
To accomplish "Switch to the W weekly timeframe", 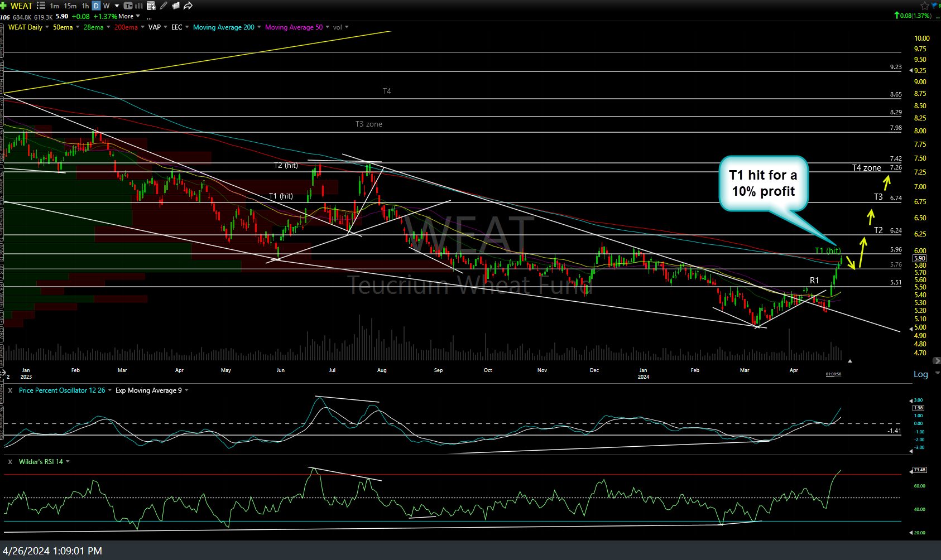I will (x=106, y=6).
